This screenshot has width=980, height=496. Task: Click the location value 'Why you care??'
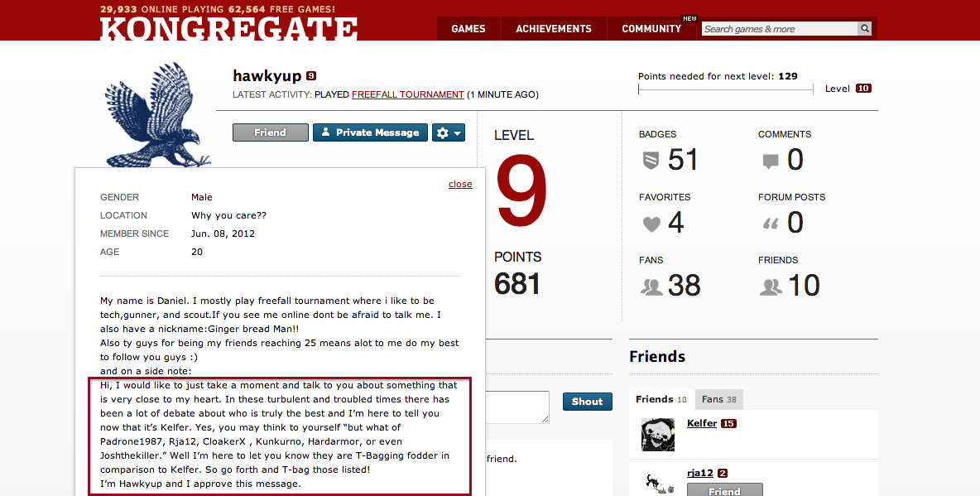tap(228, 215)
